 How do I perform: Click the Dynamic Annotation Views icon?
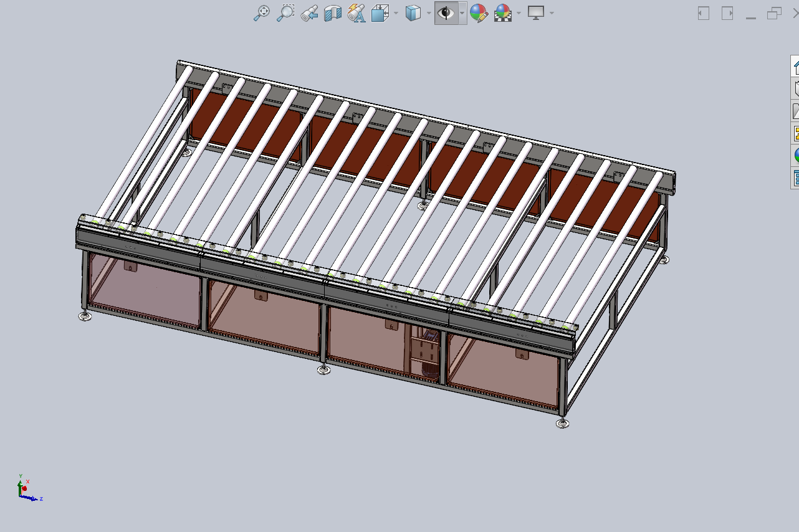[356, 13]
